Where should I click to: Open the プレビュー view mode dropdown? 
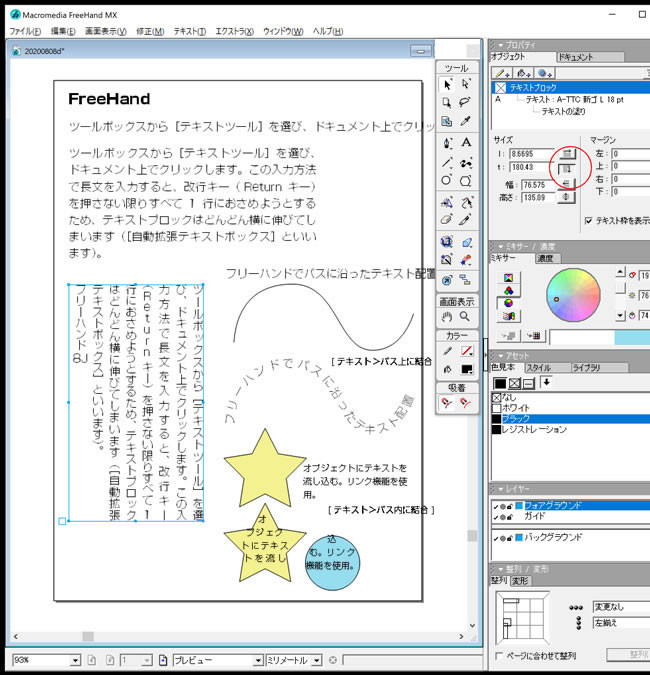pyautogui.click(x=258, y=660)
